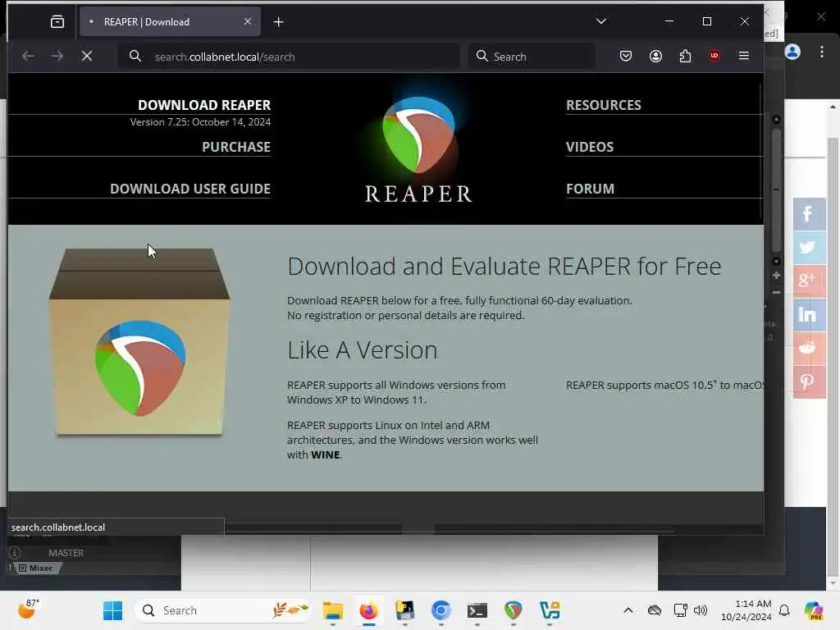Go forward in Firefox history

[x=57, y=56]
